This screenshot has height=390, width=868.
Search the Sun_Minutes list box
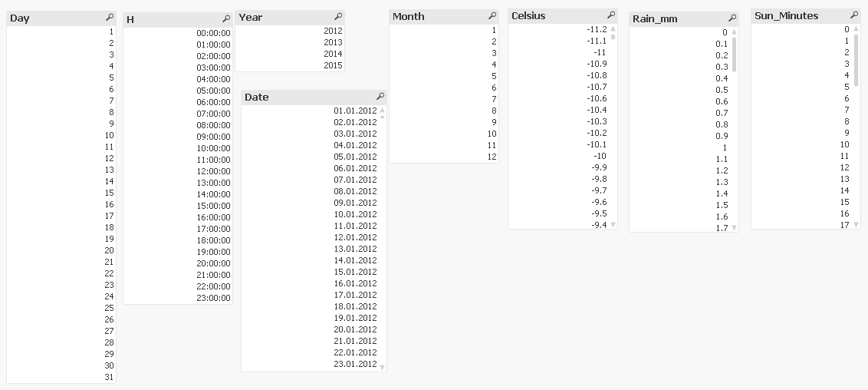854,15
